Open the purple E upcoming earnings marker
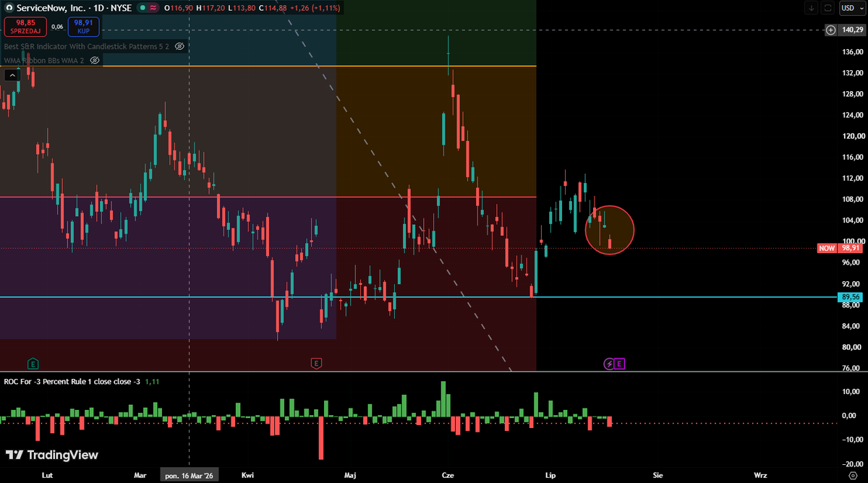 (x=620, y=363)
